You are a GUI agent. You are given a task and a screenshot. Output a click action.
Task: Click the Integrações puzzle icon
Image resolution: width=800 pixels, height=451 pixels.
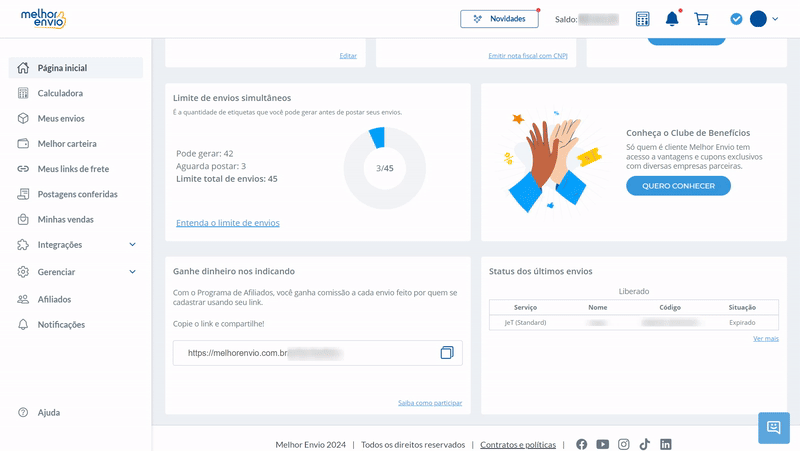[x=23, y=245]
